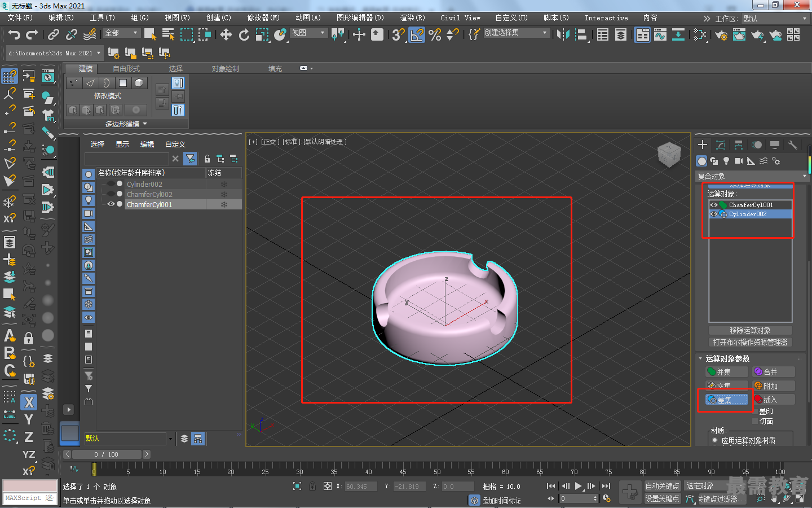
Task: Open the 全部 selection filter dropdown
Action: click(x=122, y=33)
